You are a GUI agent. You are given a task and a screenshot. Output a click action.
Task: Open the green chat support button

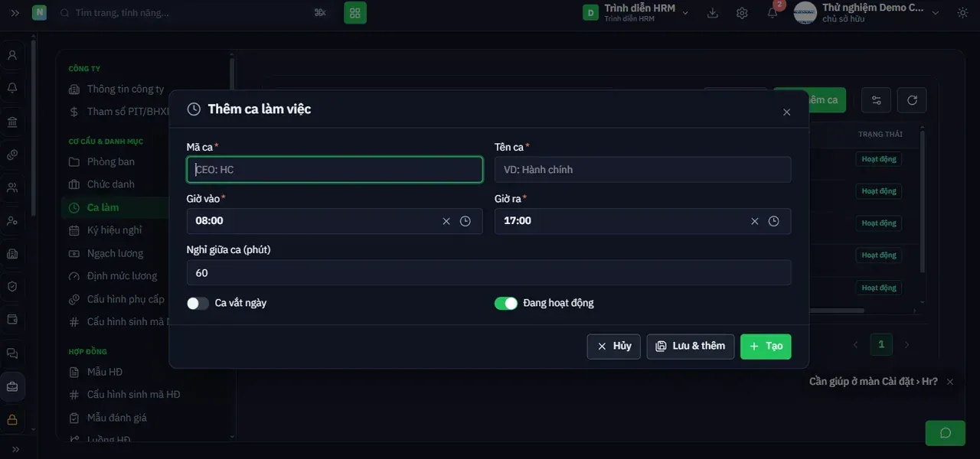(946, 433)
